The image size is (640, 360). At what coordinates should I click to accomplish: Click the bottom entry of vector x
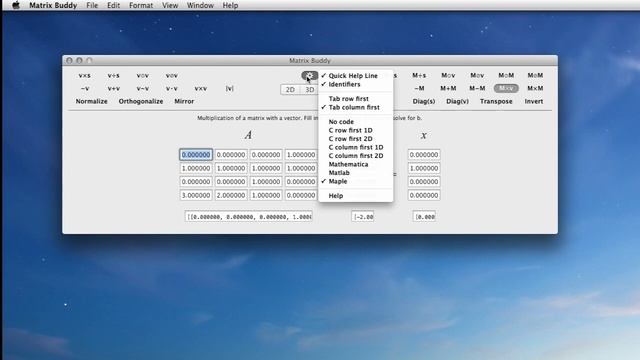pyautogui.click(x=424, y=195)
